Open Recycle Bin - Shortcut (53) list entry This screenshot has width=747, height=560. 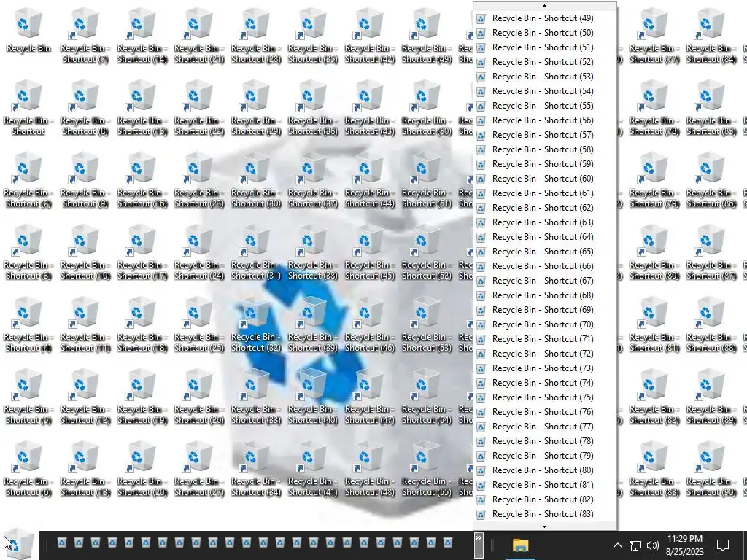[x=544, y=77]
